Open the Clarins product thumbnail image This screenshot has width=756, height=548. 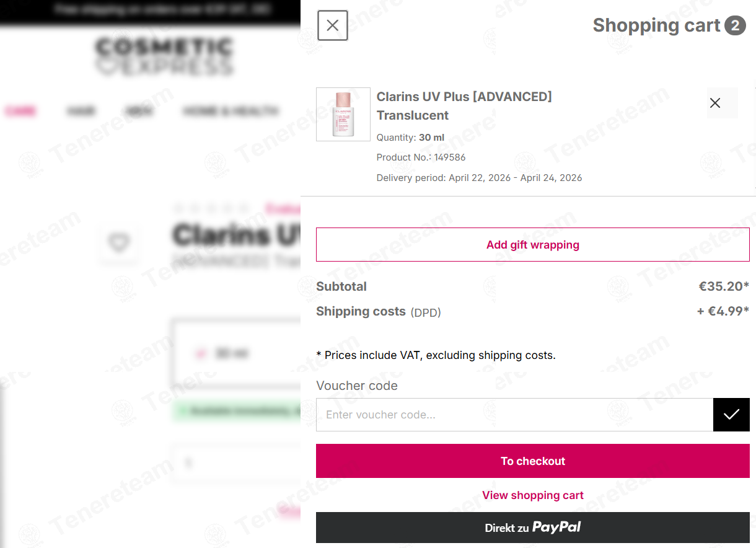tap(343, 114)
